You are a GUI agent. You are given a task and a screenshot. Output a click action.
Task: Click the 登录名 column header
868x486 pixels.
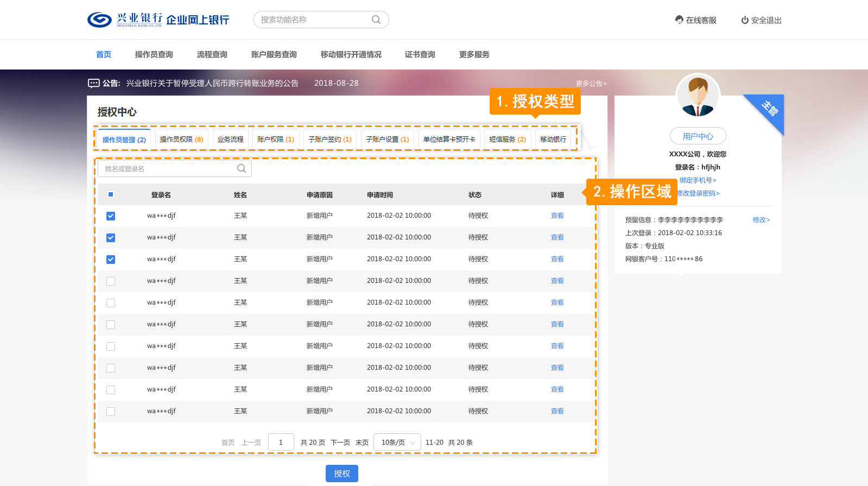161,195
